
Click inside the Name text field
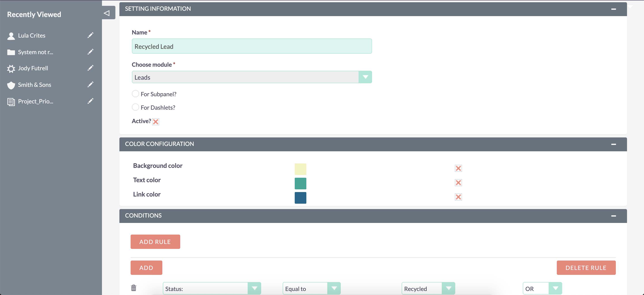click(x=252, y=46)
